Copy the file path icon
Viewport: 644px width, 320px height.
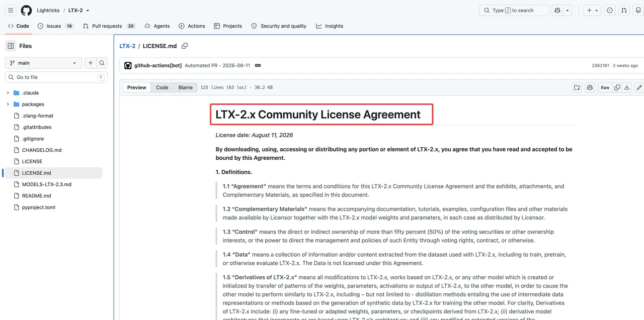(185, 46)
